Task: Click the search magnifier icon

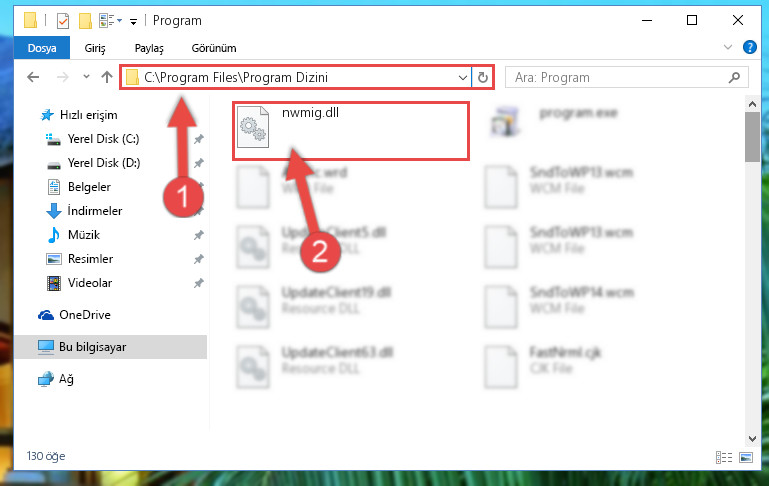Action: (x=734, y=77)
